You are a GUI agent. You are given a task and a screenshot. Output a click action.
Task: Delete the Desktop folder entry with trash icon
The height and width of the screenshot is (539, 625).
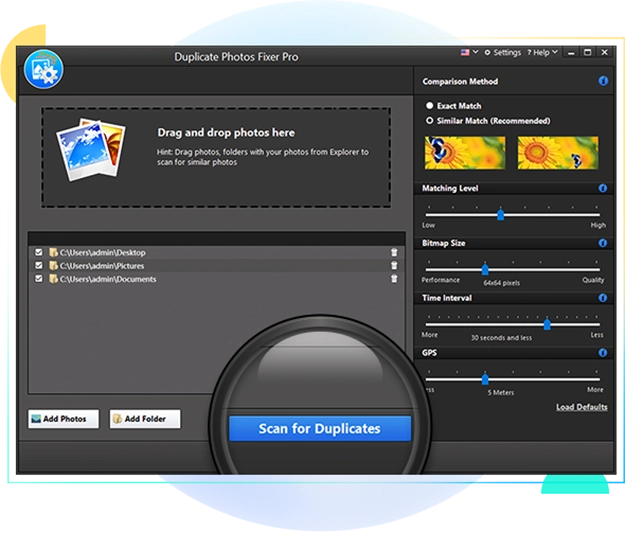[394, 252]
